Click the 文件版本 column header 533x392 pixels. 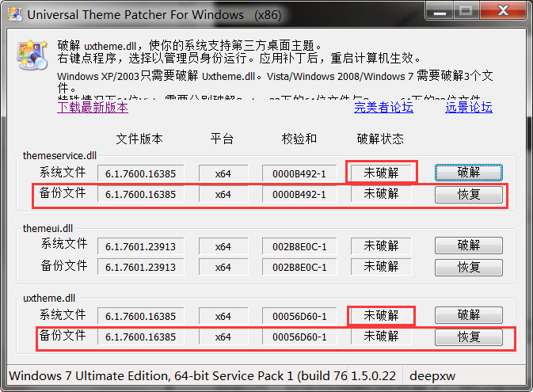click(139, 139)
